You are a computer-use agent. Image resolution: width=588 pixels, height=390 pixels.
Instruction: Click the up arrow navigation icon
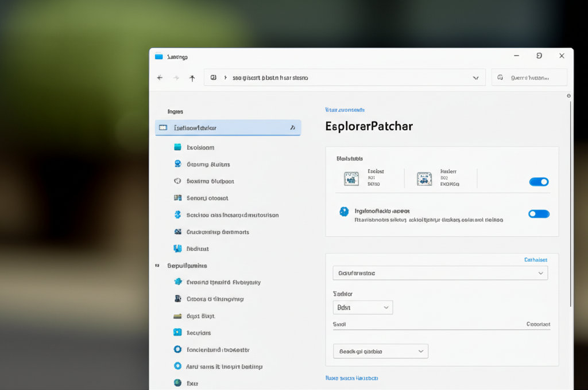pyautogui.click(x=192, y=78)
